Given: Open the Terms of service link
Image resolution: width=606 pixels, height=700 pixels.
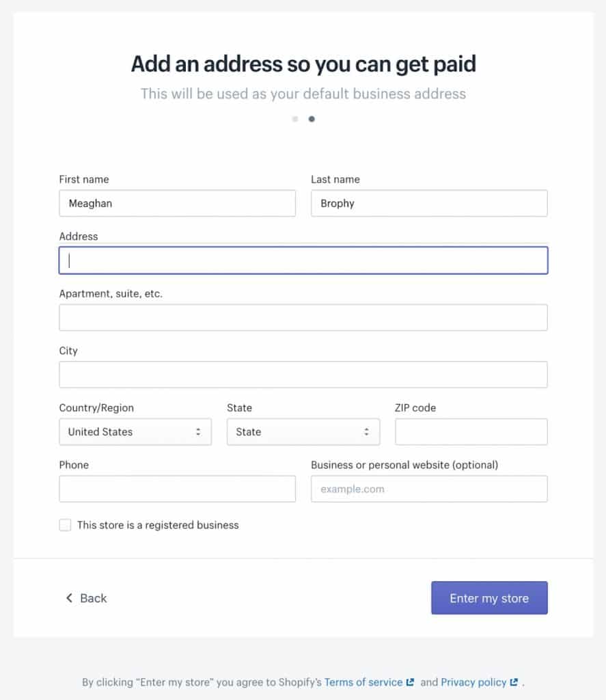Looking at the screenshot, I should [363, 682].
